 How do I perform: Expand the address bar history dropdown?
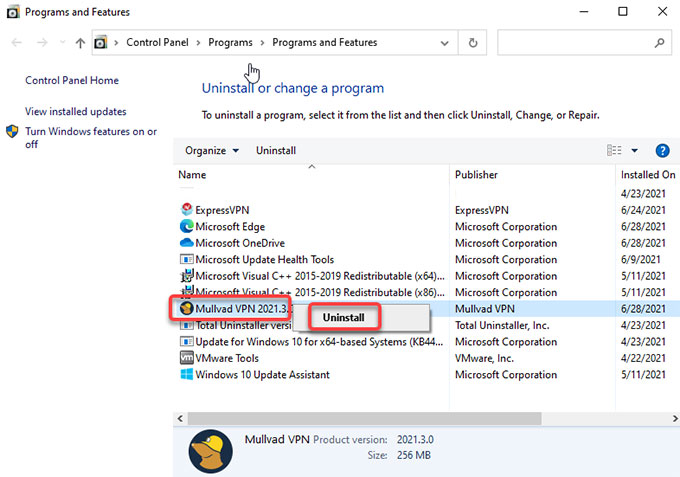445,43
